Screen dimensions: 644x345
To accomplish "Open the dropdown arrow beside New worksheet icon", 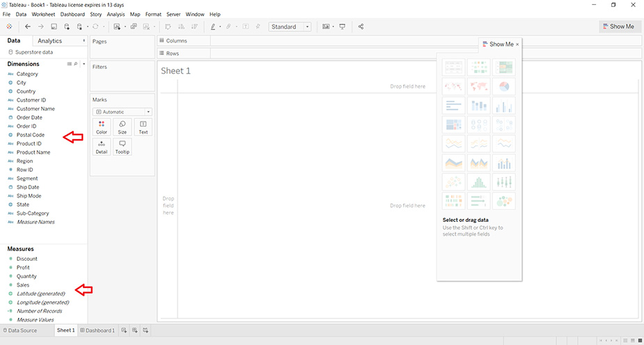I will click(125, 26).
